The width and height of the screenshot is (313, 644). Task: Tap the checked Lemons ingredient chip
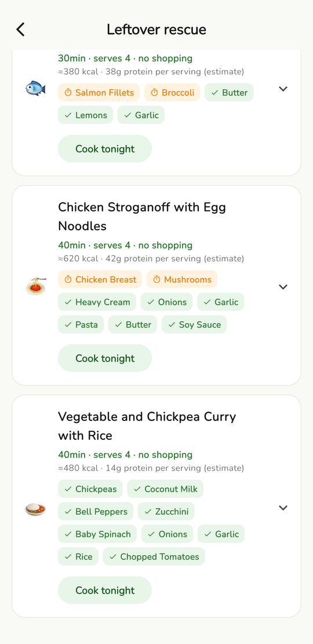85,115
